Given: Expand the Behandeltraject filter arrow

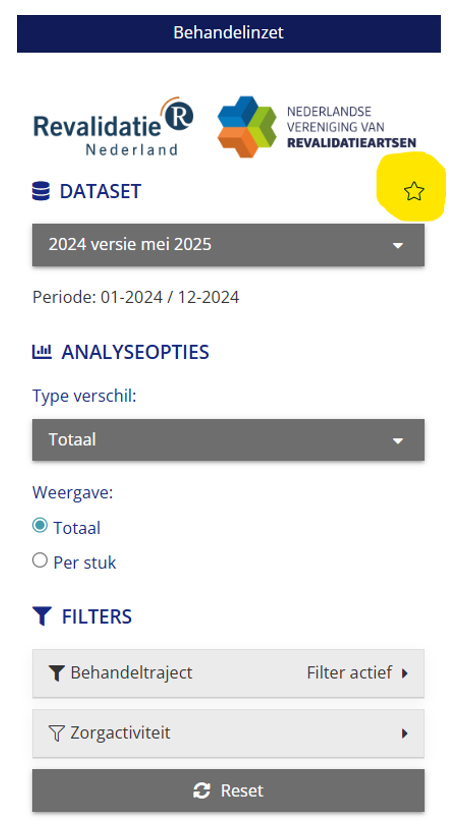Looking at the screenshot, I should point(404,673).
